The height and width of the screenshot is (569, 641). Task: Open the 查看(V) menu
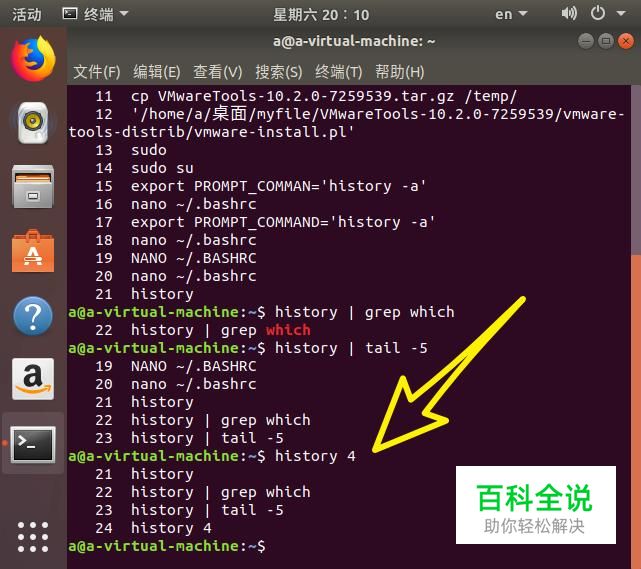[217, 72]
